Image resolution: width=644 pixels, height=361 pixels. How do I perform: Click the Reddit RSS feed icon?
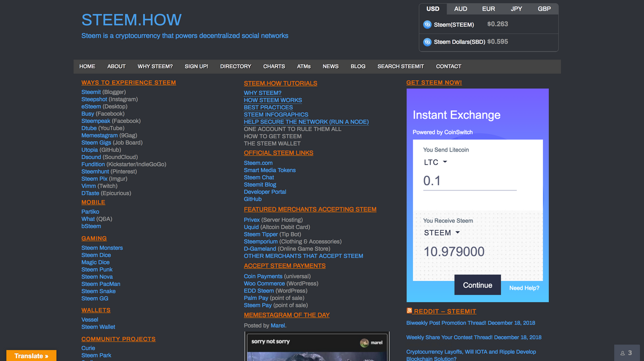point(409,311)
